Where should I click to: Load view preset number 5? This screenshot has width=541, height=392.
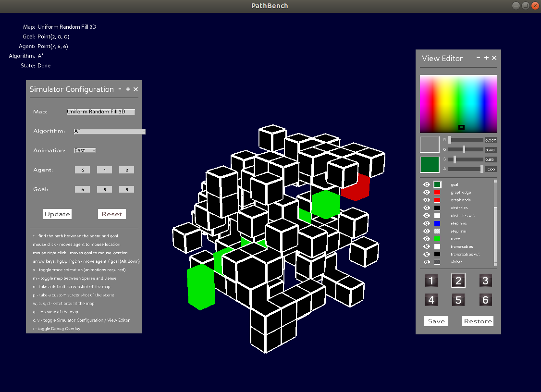click(458, 300)
